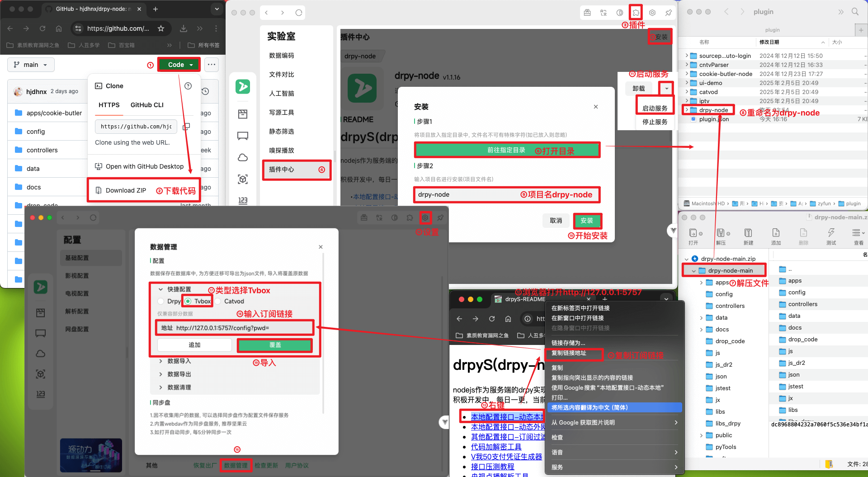Open 本地配置接口-动态本地 link in README browser

[x=507, y=417]
